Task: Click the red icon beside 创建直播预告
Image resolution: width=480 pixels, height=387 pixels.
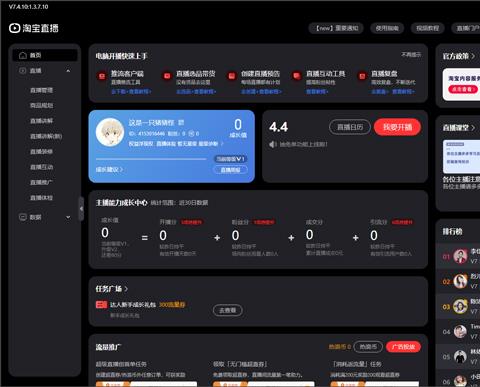Action: (232, 76)
